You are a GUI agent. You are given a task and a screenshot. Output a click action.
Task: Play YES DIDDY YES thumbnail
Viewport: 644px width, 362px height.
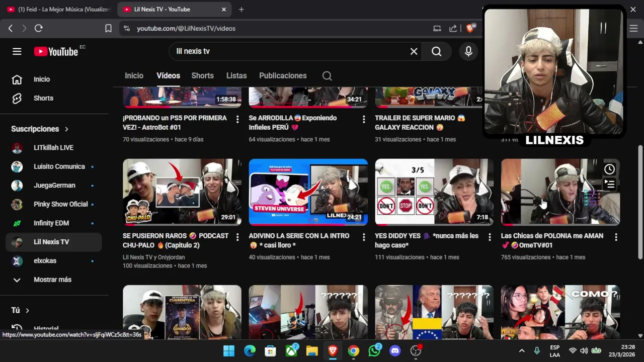pyautogui.click(x=434, y=192)
